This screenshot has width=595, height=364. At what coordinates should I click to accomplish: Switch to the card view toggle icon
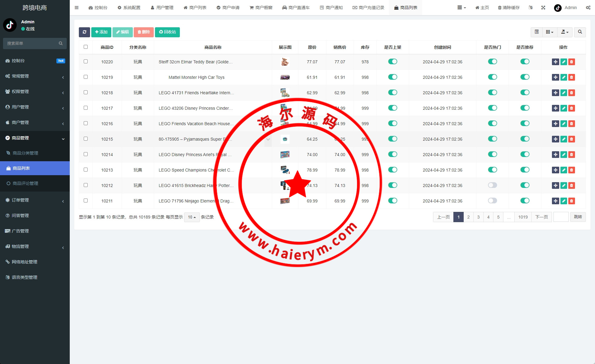coord(536,32)
